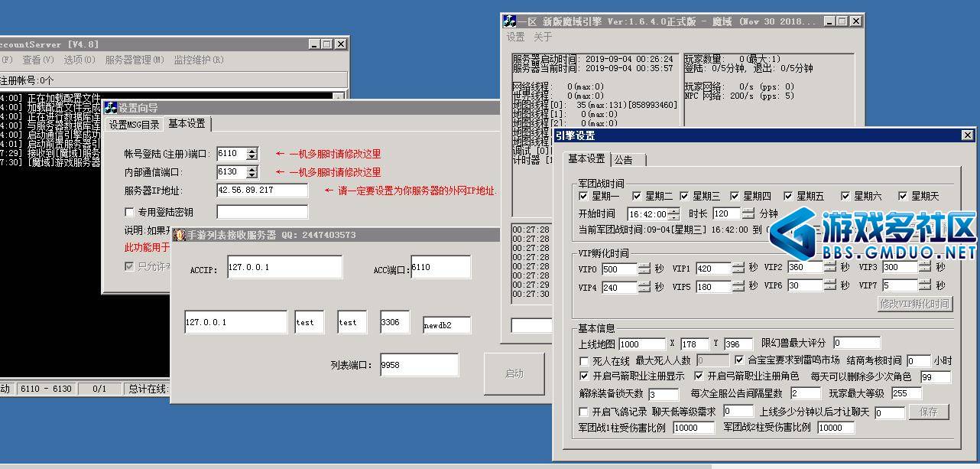
Task: Click the 设置向导 window title icon
Action: [x=111, y=108]
